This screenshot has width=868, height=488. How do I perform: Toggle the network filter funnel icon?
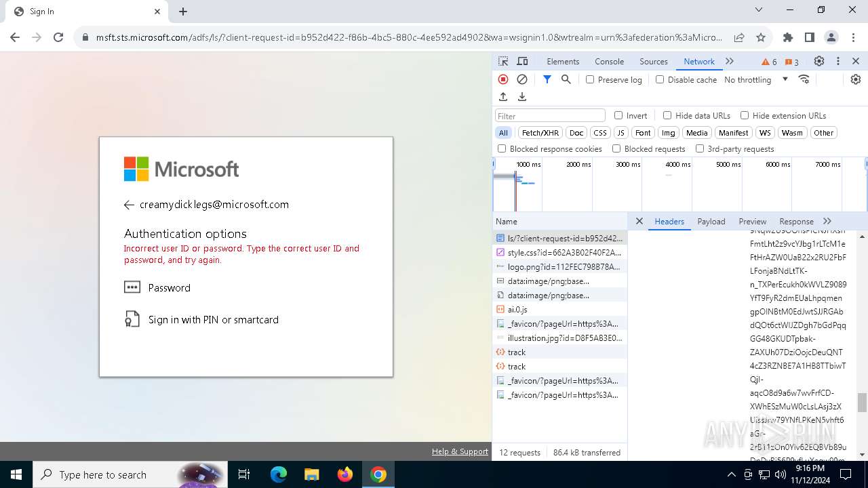coord(547,79)
